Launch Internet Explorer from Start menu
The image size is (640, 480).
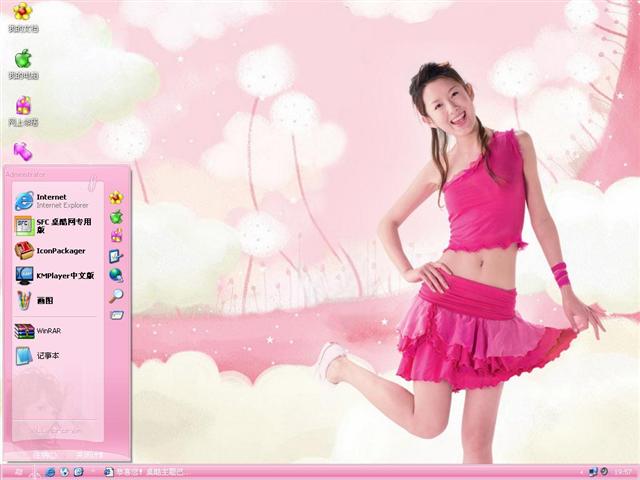[53, 201]
